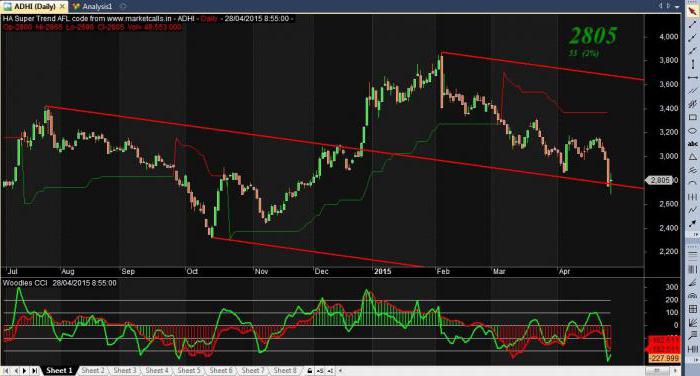Jump to first sheet navigation button
The width and height of the screenshot is (700, 376).
tap(6, 371)
